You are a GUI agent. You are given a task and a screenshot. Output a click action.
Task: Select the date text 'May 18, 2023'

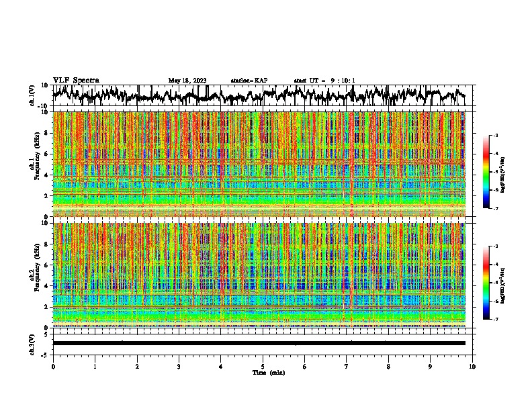coord(187,81)
